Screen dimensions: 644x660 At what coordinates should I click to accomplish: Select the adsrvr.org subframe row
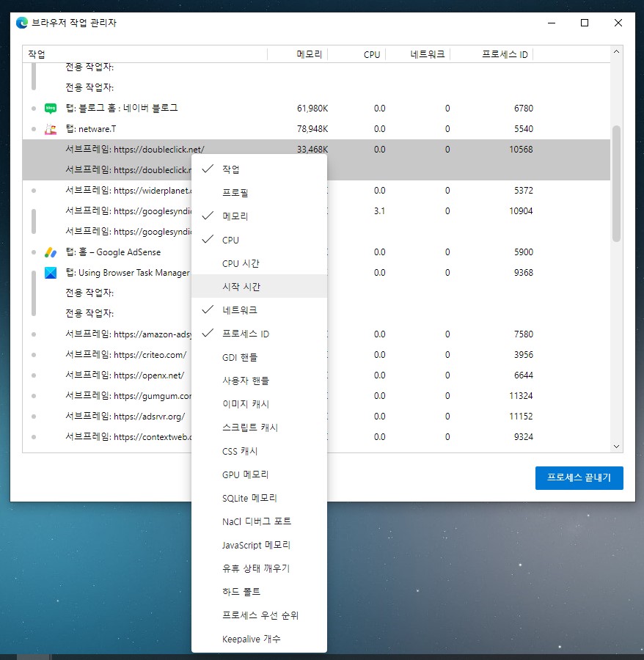coord(316,417)
